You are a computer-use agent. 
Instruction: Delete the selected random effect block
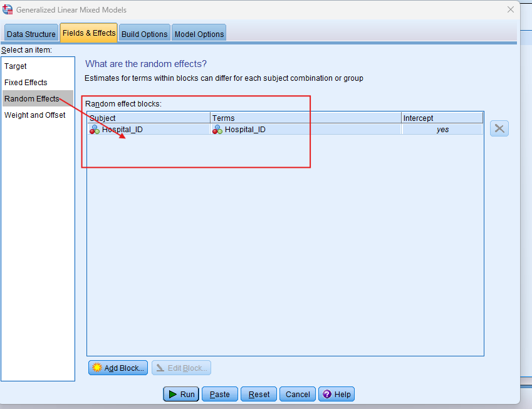(x=499, y=128)
